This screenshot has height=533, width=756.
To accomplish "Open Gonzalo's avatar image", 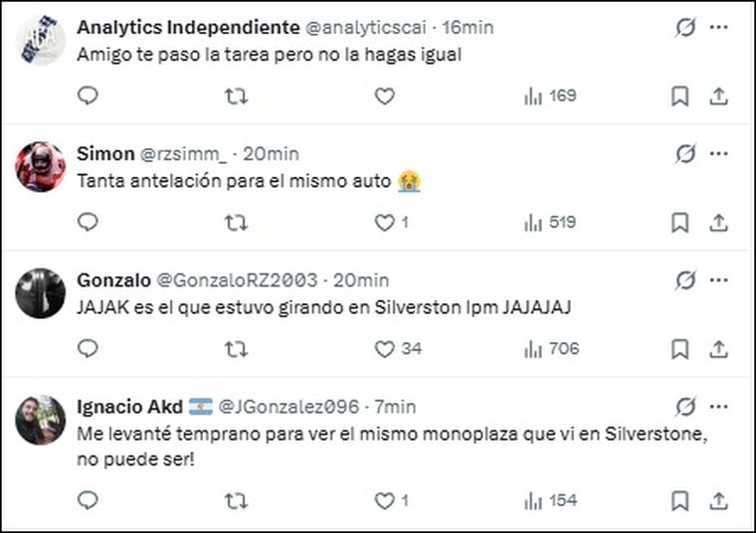I will 41,293.
